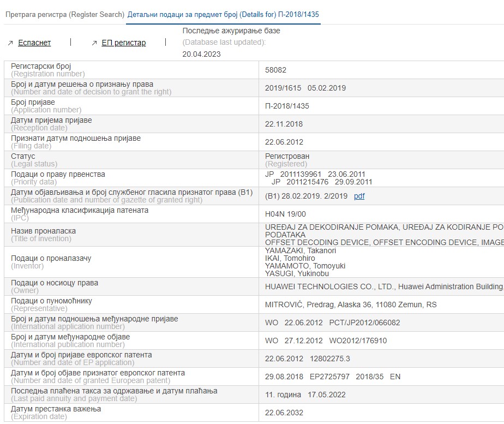
Task: Click decision value 2019/1615 05.02.2019
Action: coord(305,88)
